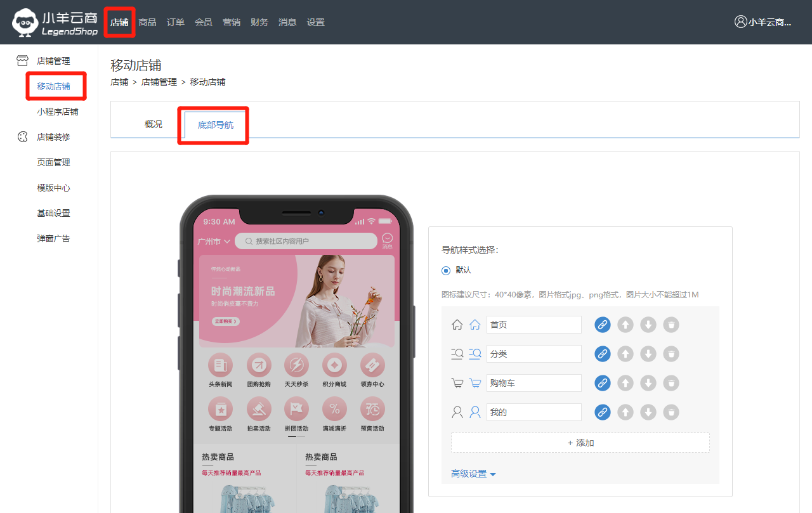The height and width of the screenshot is (513, 812).
Task: Switch to the 概况 tab
Action: coord(154,124)
